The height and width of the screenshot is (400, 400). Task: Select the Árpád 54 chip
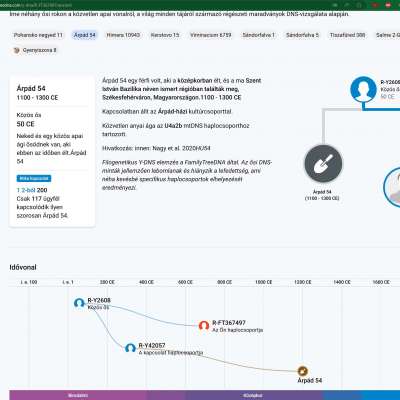tap(84, 35)
